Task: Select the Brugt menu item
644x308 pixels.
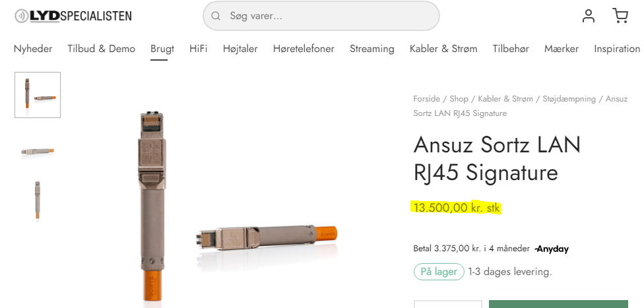Action: click(162, 49)
